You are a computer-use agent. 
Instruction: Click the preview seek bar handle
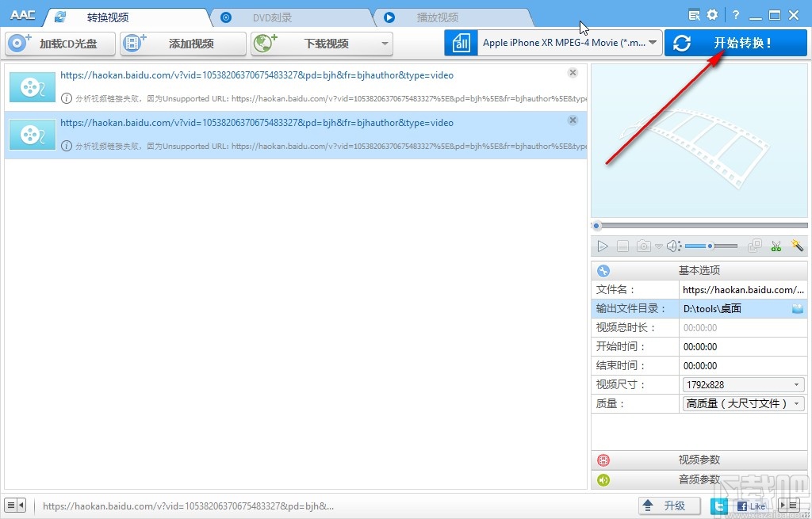pos(596,226)
